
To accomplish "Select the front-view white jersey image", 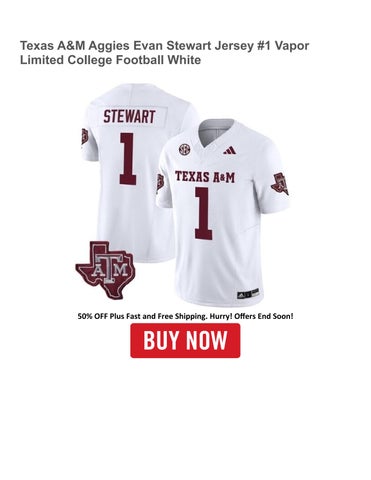I will click(223, 213).
